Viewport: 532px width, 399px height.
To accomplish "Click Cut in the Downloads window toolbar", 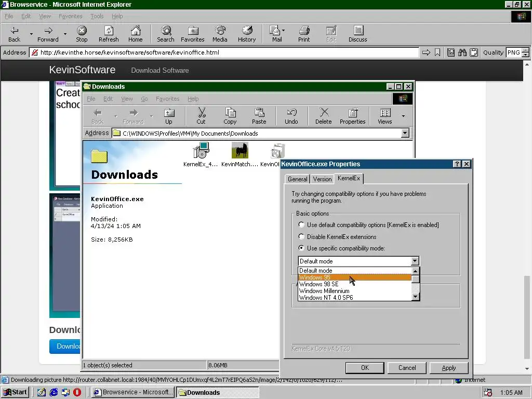I will coord(201,116).
